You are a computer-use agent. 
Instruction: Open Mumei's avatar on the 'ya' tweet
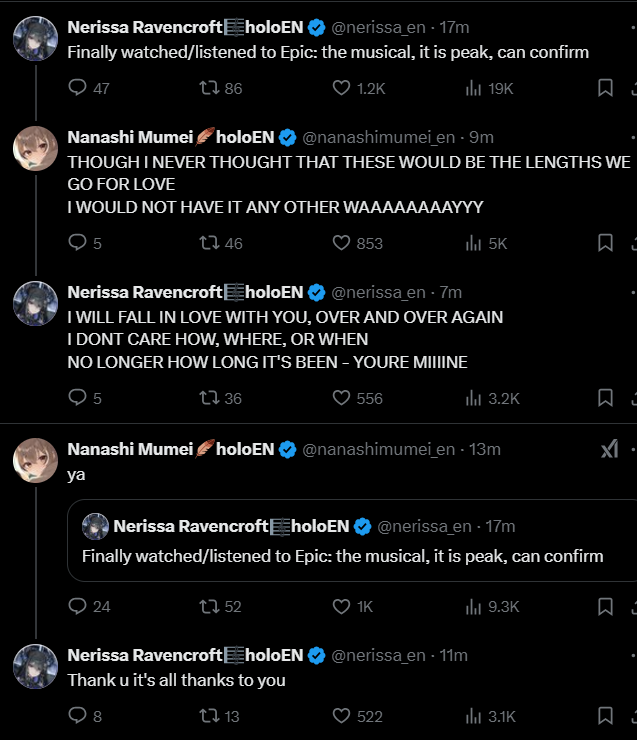pyautogui.click(x=34, y=461)
